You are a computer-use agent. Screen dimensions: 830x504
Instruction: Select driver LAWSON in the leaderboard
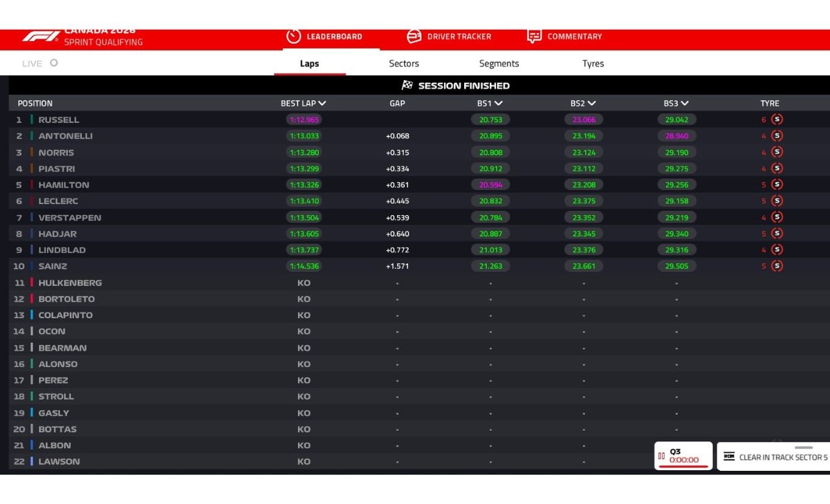(59, 461)
